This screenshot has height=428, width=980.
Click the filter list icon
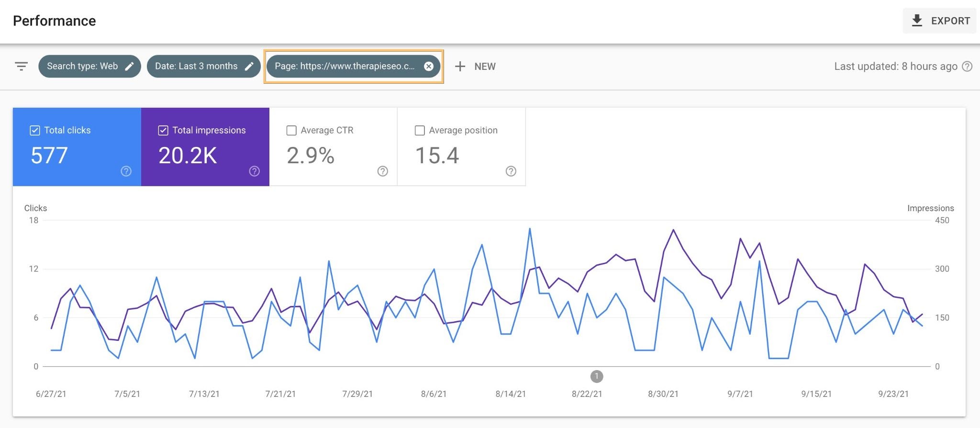22,66
